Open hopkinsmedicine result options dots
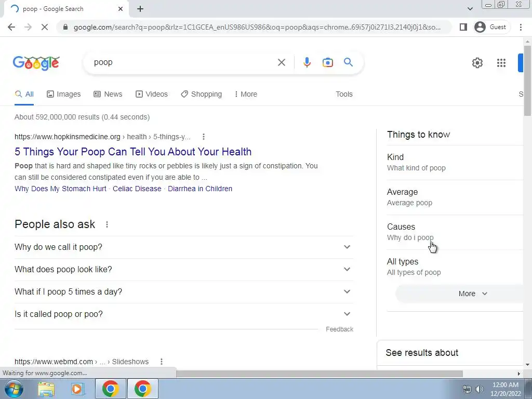 pos(204,137)
